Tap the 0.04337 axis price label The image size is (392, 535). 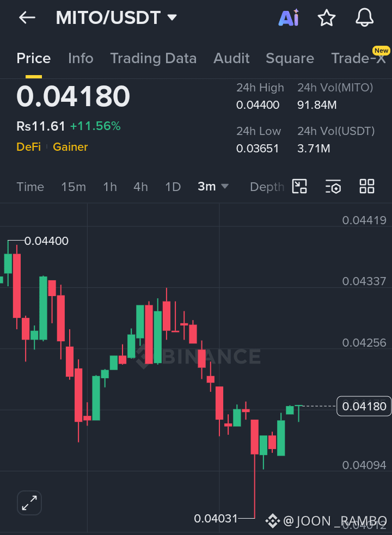[364, 281]
